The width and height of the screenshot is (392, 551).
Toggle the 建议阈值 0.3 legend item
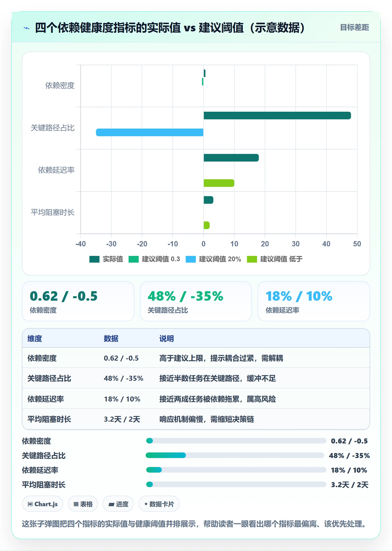click(154, 259)
